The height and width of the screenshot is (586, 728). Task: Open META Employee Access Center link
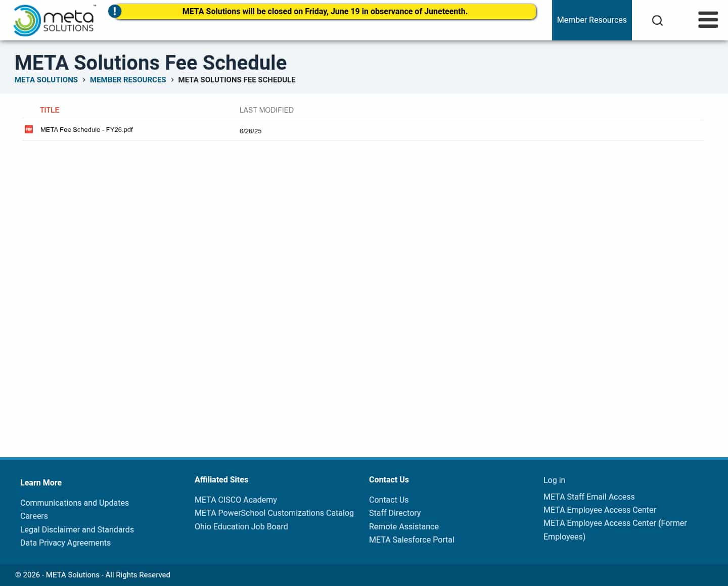click(600, 510)
